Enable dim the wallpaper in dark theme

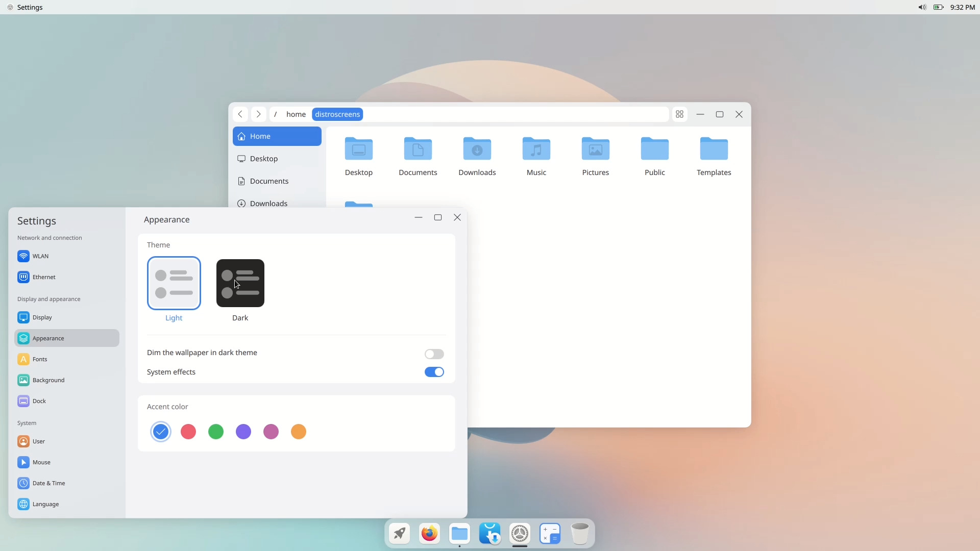pos(434,354)
